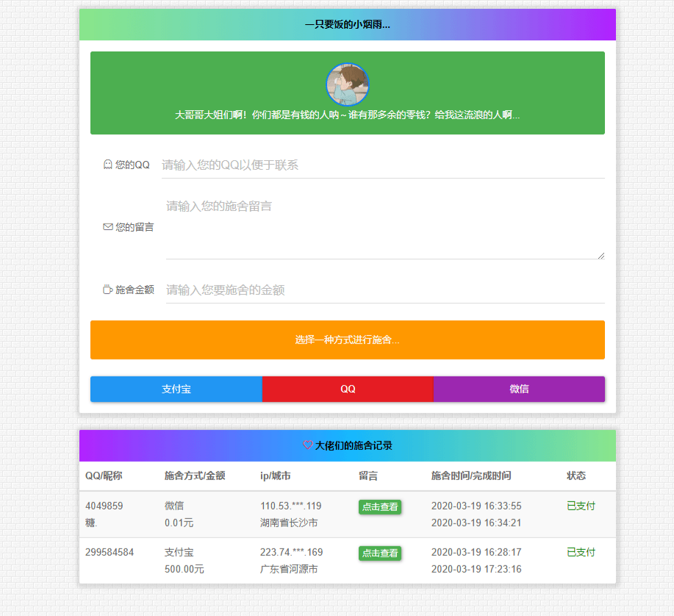Select 微信 as the payment method
The height and width of the screenshot is (616, 674).
519,389
